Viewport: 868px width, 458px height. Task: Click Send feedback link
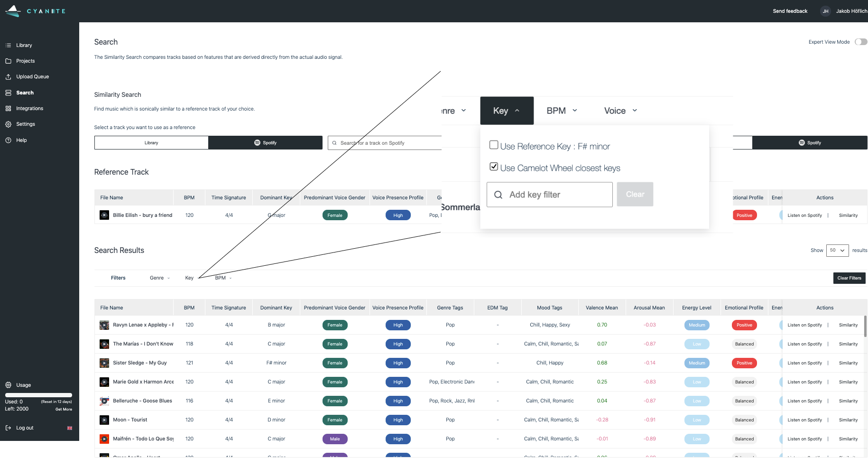click(x=790, y=11)
